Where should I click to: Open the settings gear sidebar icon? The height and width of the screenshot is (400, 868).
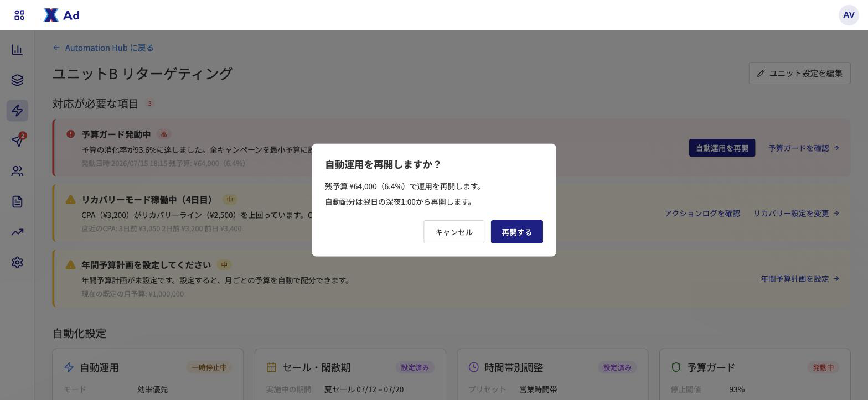point(17,262)
